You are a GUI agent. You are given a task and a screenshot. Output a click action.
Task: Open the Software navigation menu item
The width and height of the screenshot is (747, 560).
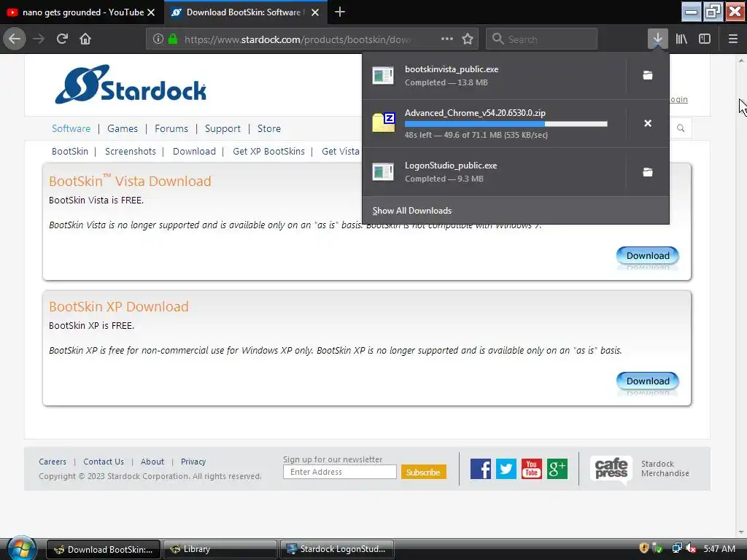pos(71,128)
